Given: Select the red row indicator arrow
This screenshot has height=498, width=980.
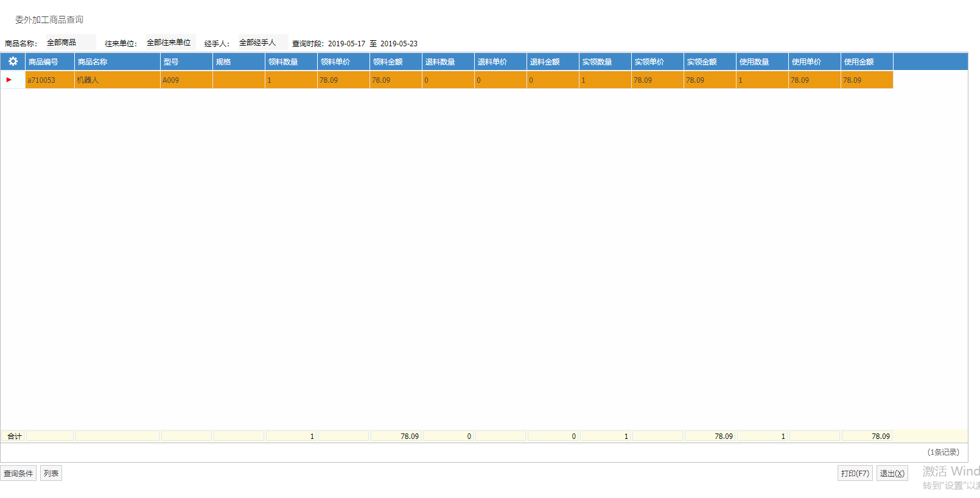Looking at the screenshot, I should (9, 80).
